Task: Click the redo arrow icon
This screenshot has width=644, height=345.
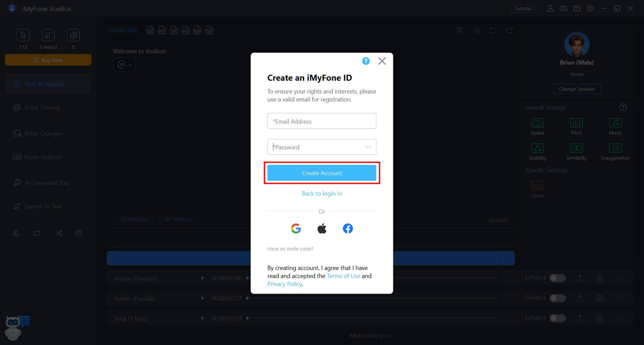Action: tap(509, 30)
